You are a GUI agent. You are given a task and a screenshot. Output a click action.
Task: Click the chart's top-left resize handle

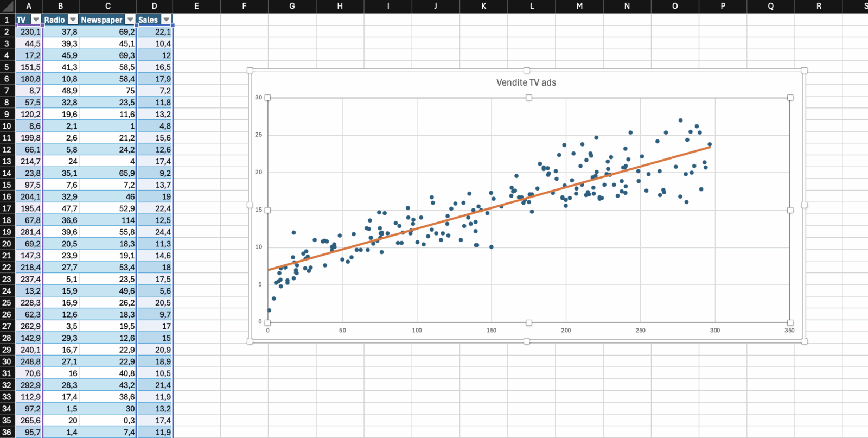(x=250, y=71)
